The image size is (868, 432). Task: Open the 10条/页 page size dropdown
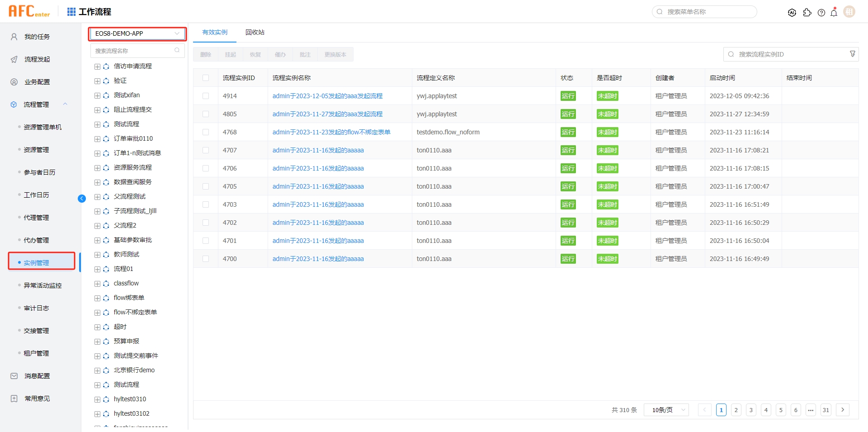[666, 410]
